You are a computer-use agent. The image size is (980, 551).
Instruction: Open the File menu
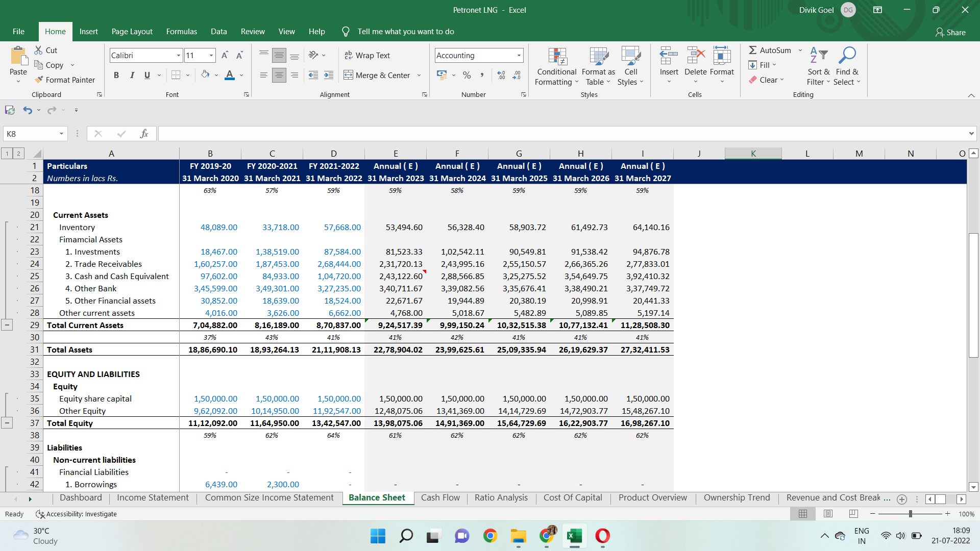[18, 32]
